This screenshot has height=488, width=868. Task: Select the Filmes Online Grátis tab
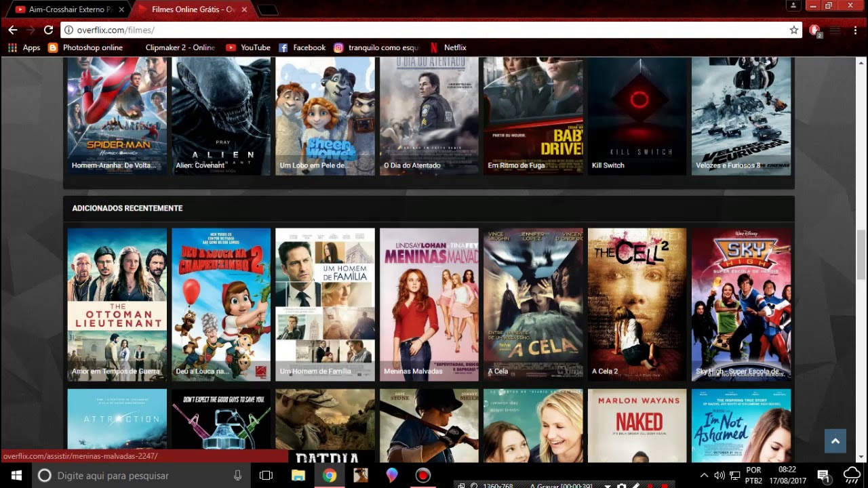coord(193,9)
